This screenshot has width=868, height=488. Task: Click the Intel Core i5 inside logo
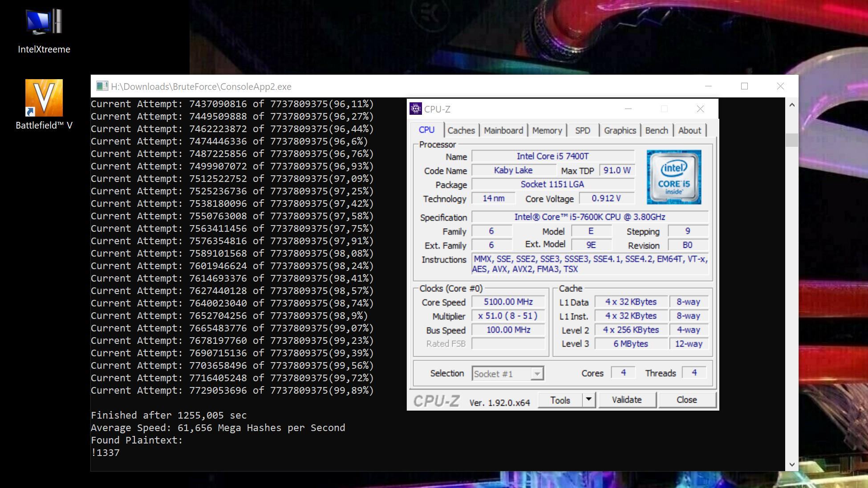click(673, 177)
